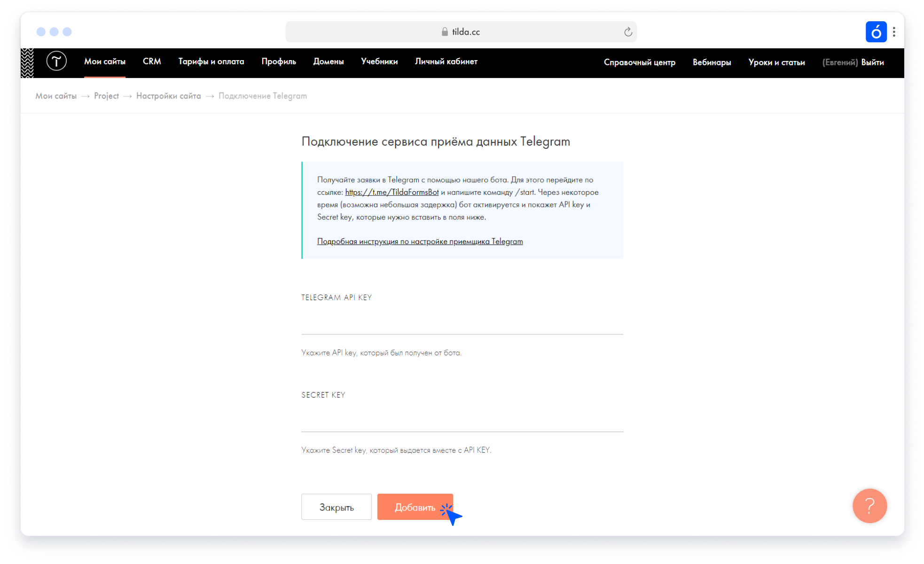
Task: Open the orange help question button
Action: 869,506
